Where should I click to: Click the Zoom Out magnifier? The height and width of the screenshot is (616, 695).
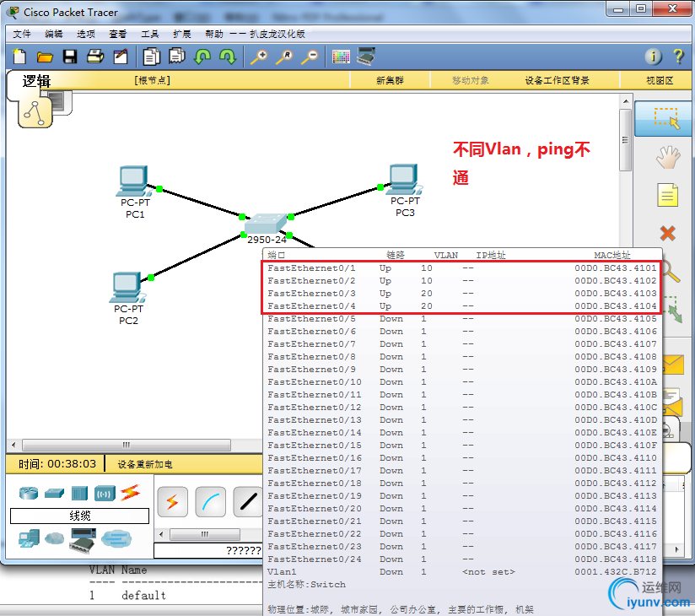coord(310,57)
